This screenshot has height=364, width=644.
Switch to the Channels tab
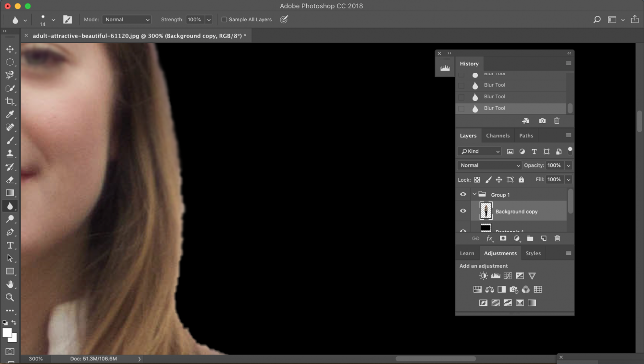[498, 135]
